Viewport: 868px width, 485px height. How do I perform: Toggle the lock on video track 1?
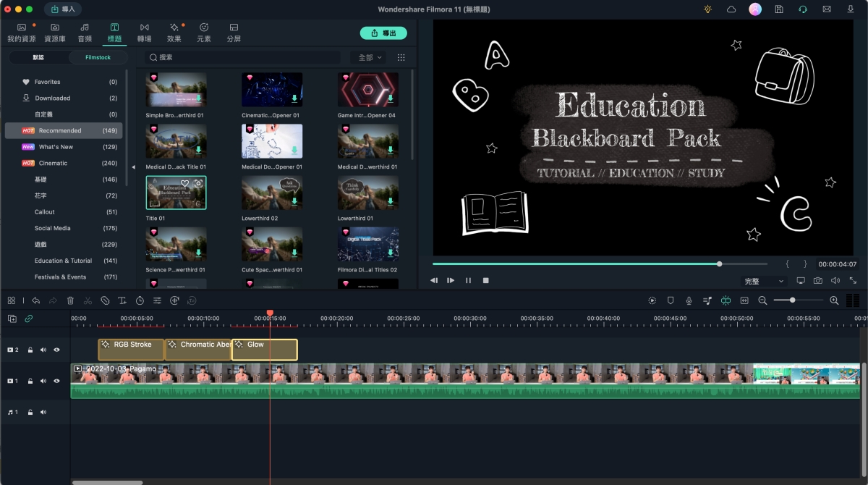pos(30,381)
